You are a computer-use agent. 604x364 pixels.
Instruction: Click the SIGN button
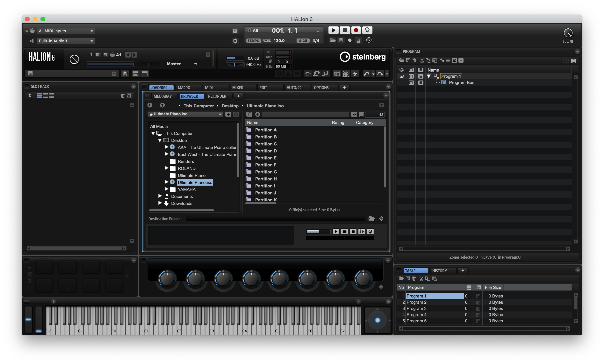(x=303, y=40)
